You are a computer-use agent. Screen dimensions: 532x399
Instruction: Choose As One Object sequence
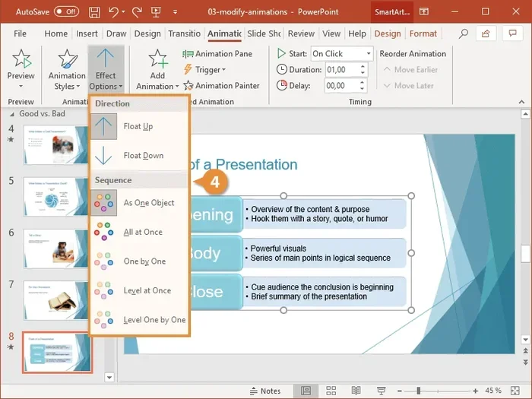[x=139, y=203]
